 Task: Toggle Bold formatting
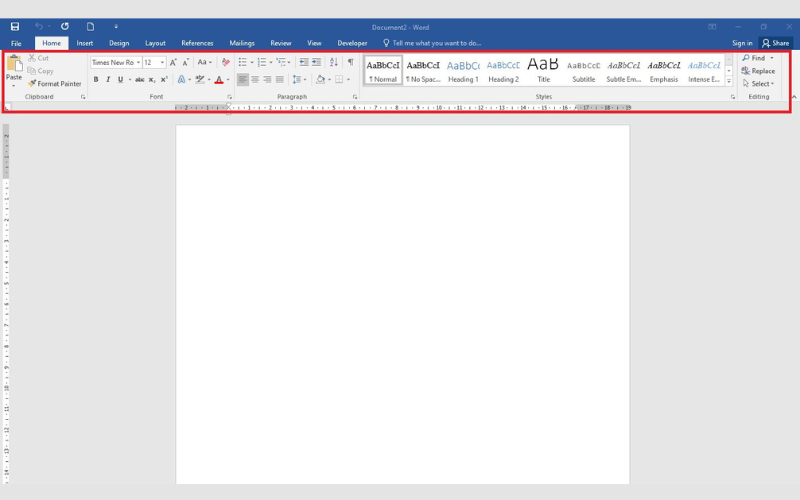[x=96, y=80]
